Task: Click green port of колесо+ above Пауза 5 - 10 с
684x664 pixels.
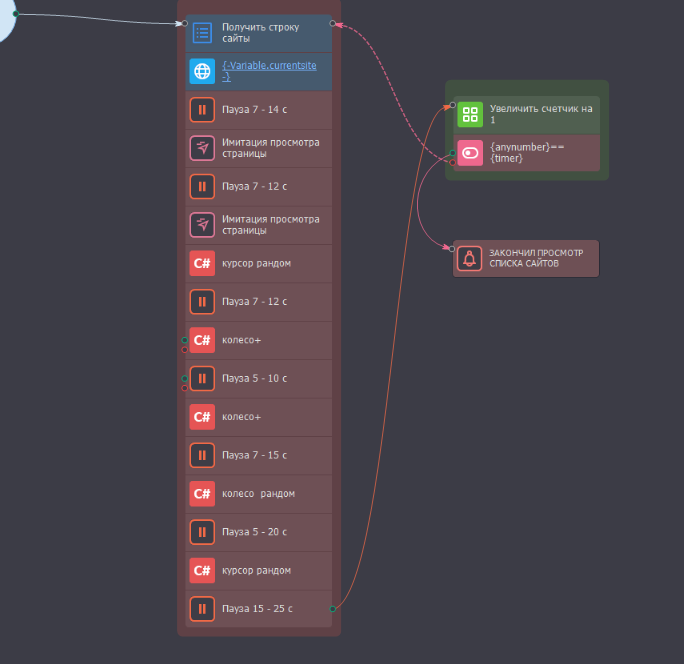Action: click(x=185, y=340)
